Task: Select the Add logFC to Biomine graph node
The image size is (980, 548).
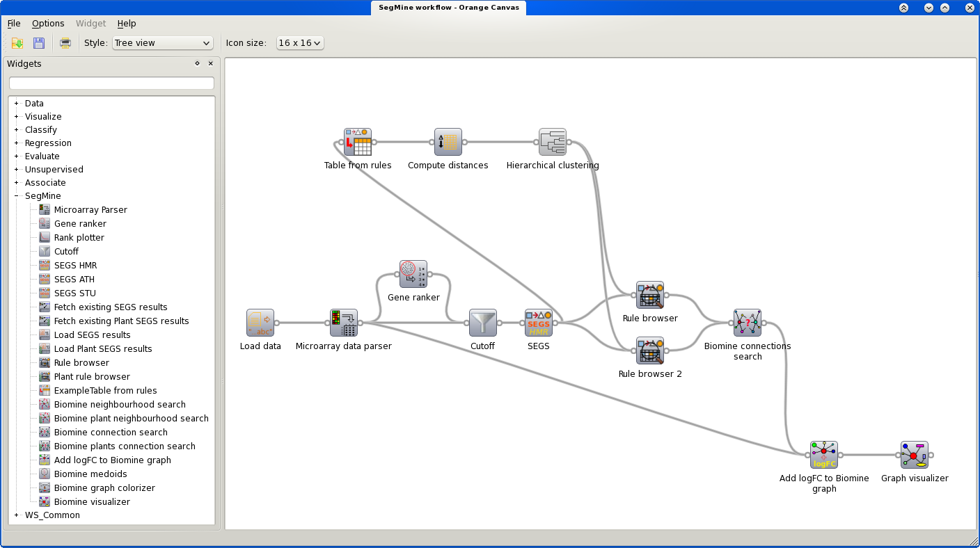Action: coord(824,455)
